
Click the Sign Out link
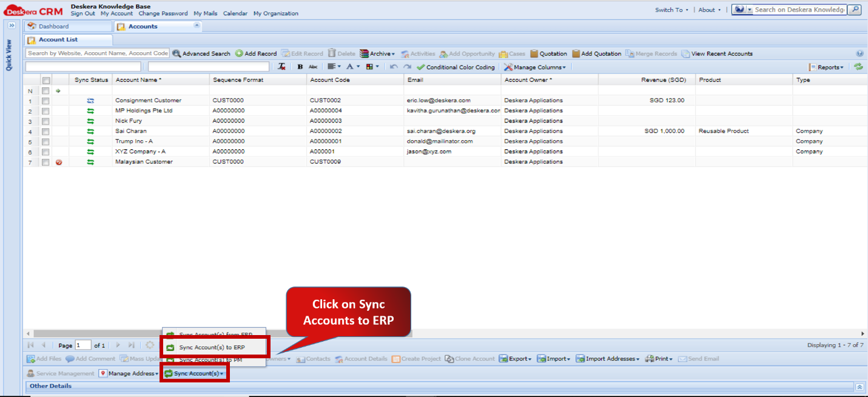82,13
